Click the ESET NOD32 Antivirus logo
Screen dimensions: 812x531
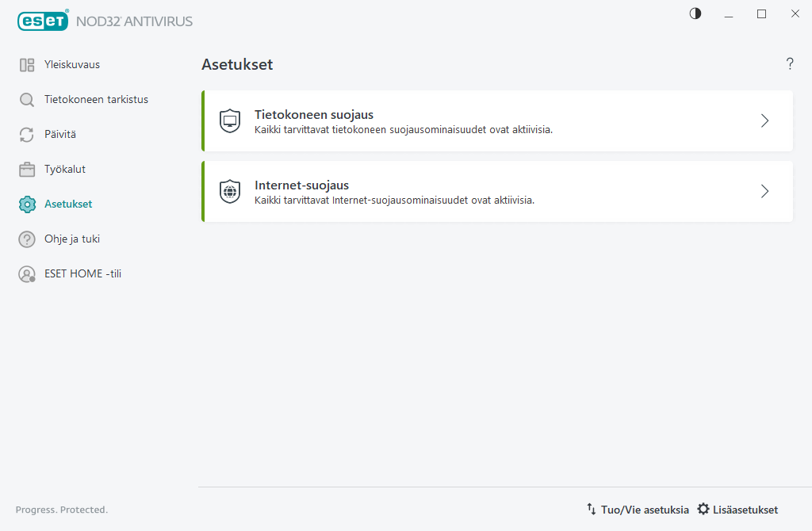(105, 21)
